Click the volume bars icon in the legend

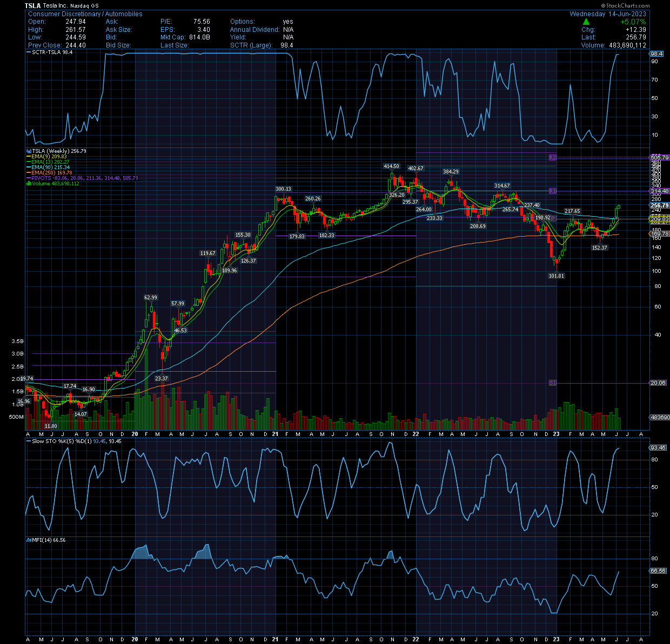tap(29, 184)
